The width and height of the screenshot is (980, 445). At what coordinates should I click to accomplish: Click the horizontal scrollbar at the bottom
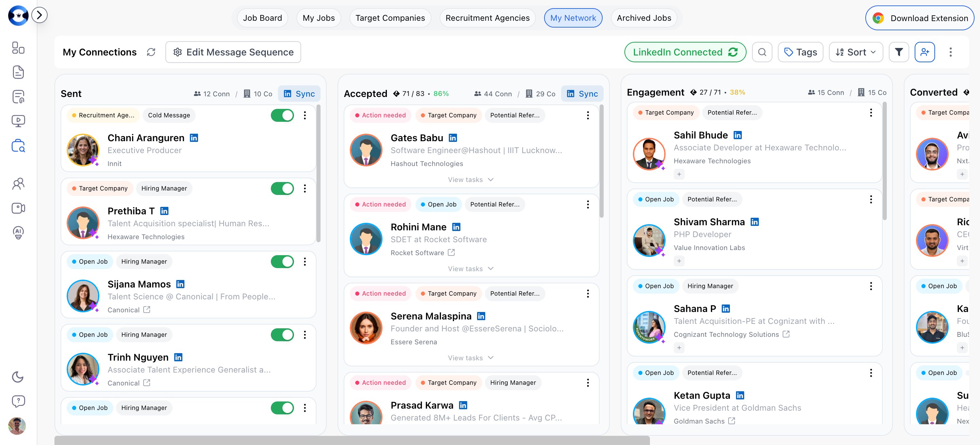[x=352, y=441]
